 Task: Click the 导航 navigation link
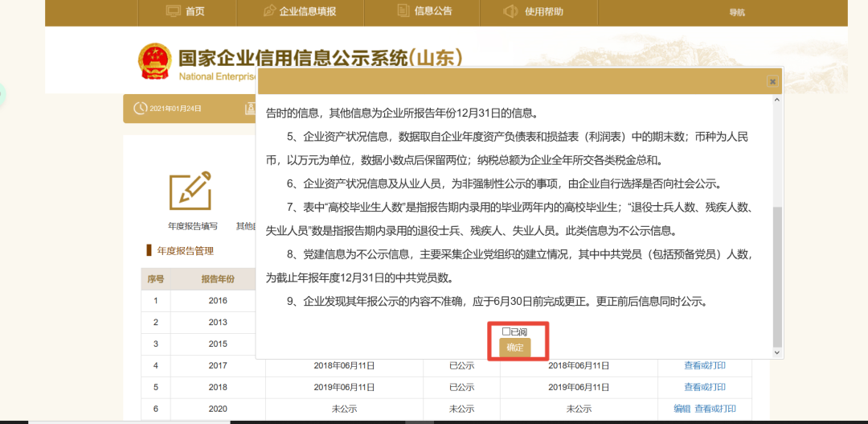[736, 12]
